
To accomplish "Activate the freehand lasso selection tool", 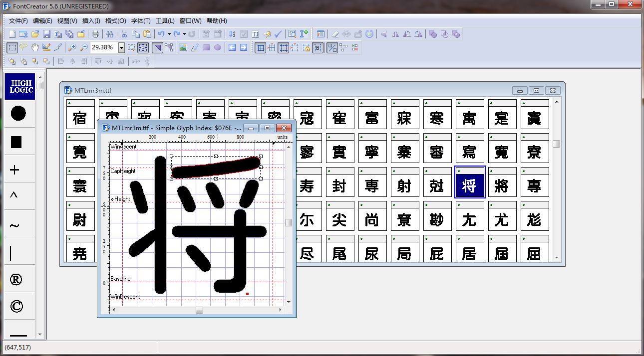I will [23, 47].
